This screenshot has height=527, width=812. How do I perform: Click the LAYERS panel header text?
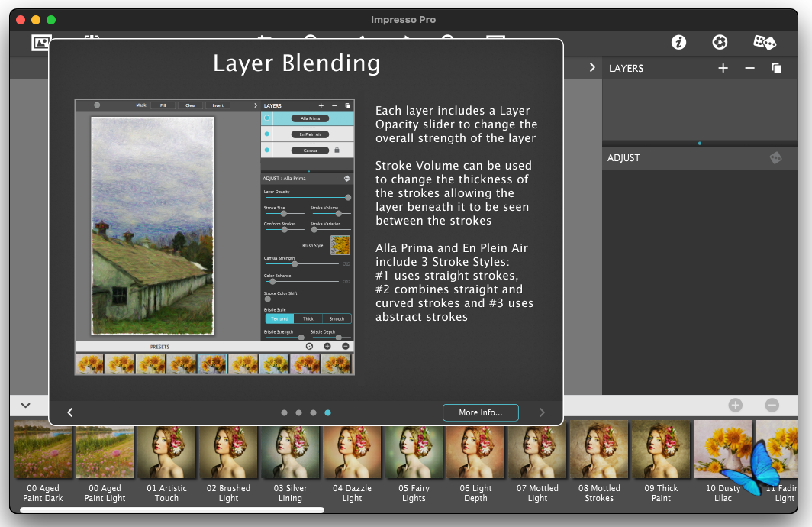[626, 69]
